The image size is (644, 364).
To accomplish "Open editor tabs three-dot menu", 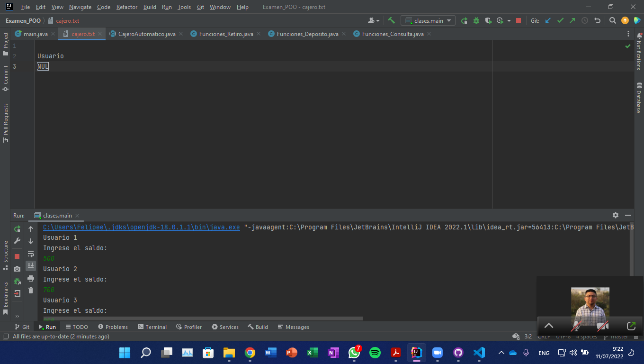I will click(x=628, y=34).
